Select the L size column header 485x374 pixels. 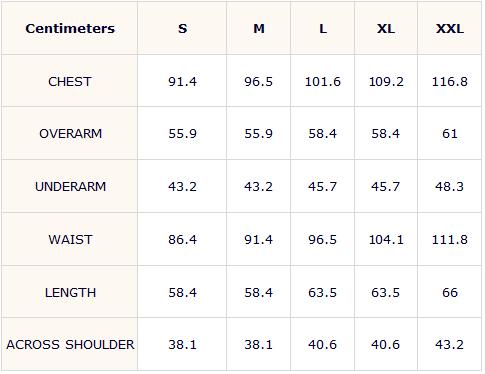[323, 29]
